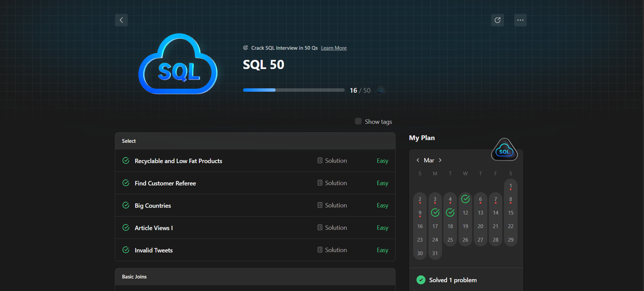This screenshot has width=644, height=291.
Task: Select March 7 in the calendar
Action: (496, 199)
